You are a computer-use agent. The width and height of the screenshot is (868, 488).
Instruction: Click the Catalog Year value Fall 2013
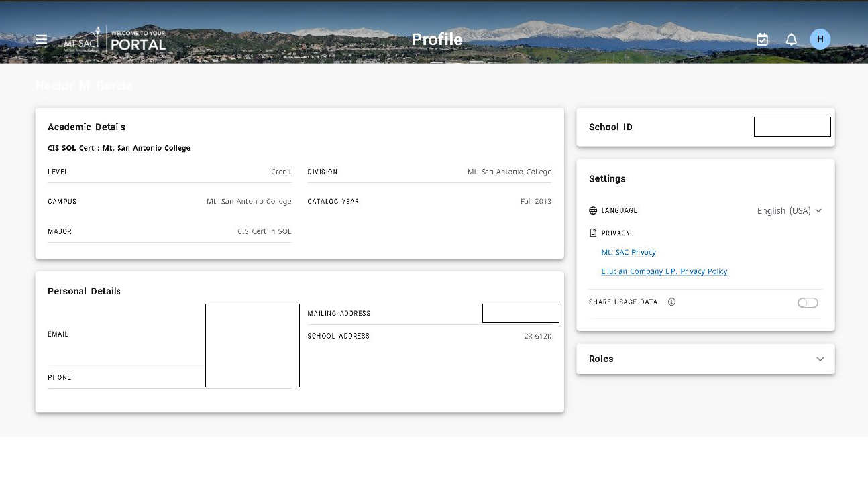pos(535,202)
